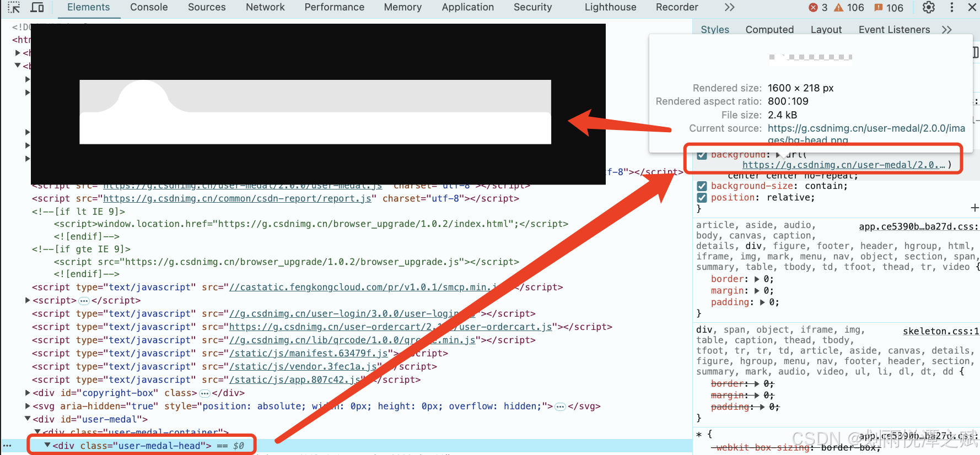Viewport: 980px width, 455px height.
Task: Switch to the Console tab
Action: [149, 7]
